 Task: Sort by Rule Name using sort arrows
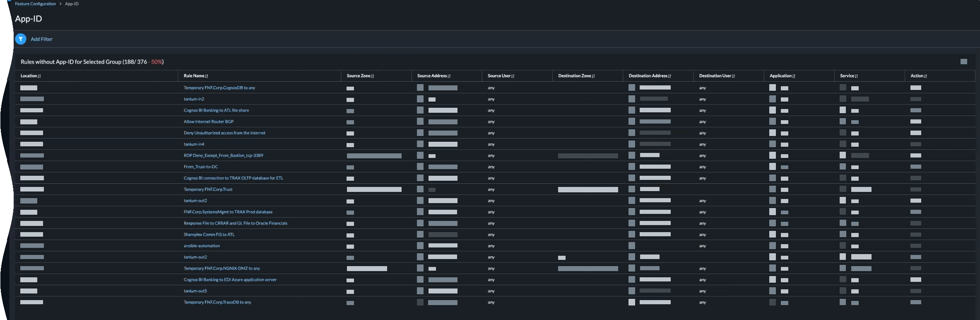tap(207, 76)
